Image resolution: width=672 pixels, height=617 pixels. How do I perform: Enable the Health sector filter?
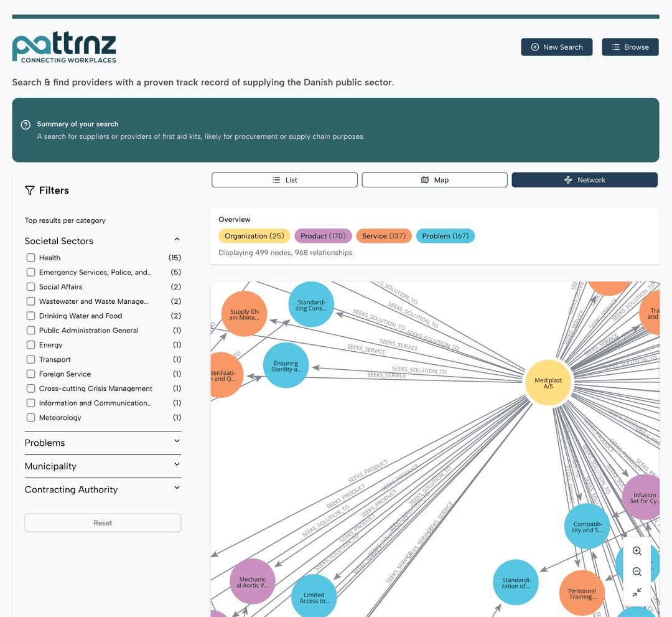[30, 257]
